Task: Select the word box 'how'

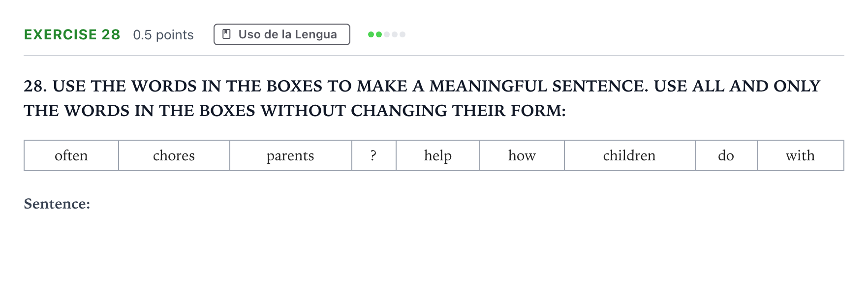Action: [x=522, y=155]
